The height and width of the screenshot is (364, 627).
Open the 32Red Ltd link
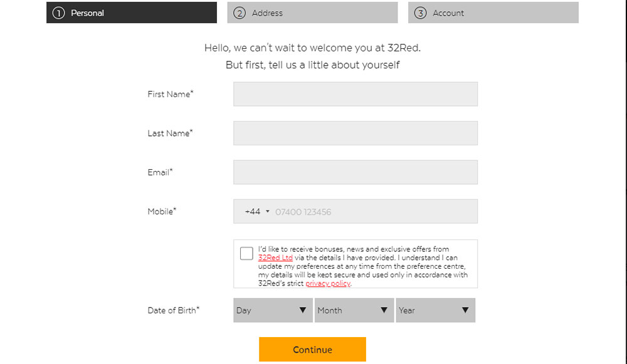pyautogui.click(x=275, y=257)
